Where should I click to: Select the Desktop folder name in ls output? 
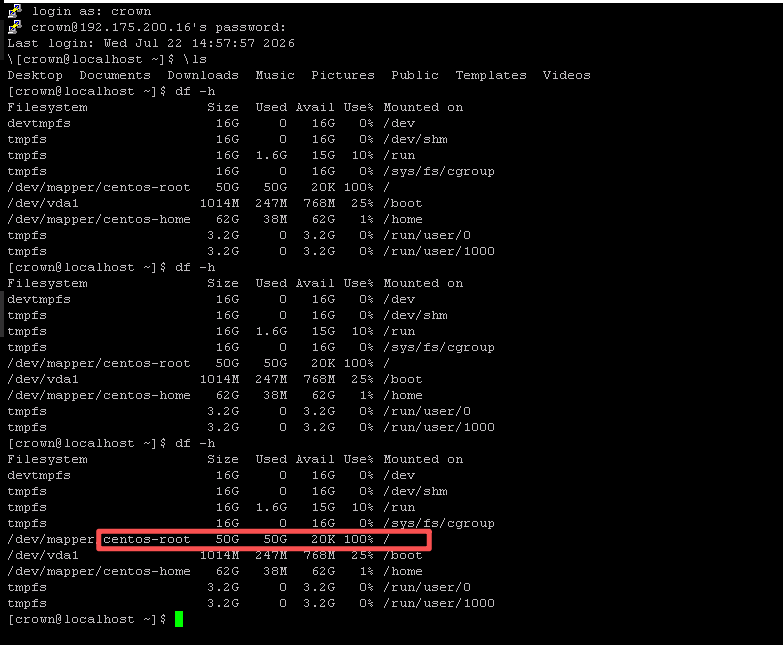35,75
